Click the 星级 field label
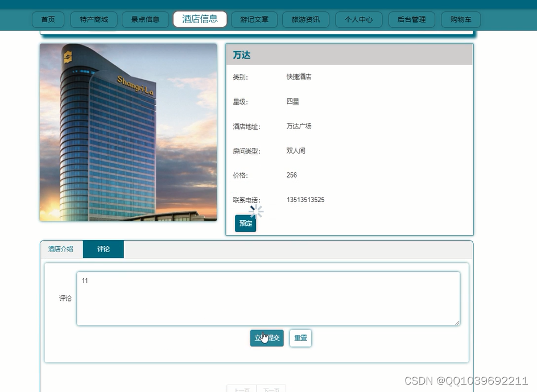537x392 pixels. (241, 102)
